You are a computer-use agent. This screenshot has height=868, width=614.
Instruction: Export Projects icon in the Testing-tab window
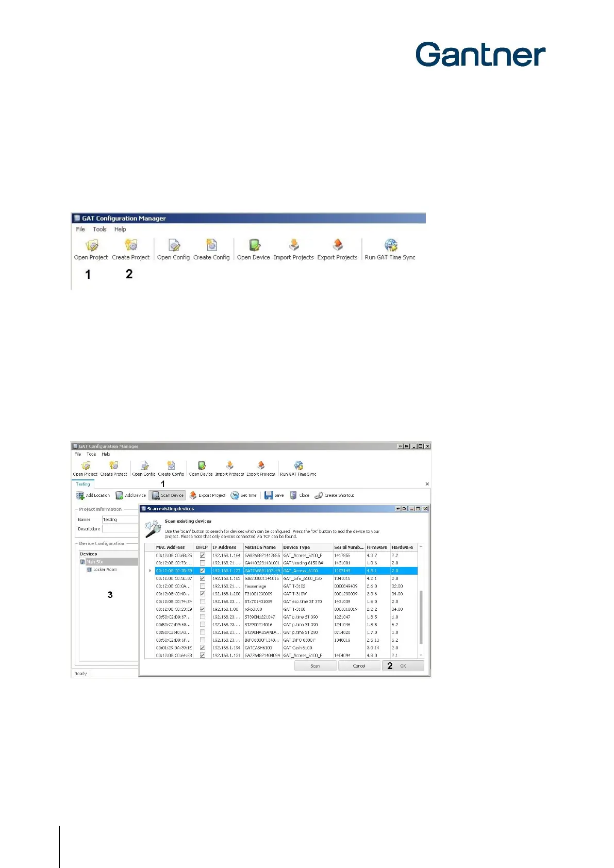point(261,465)
